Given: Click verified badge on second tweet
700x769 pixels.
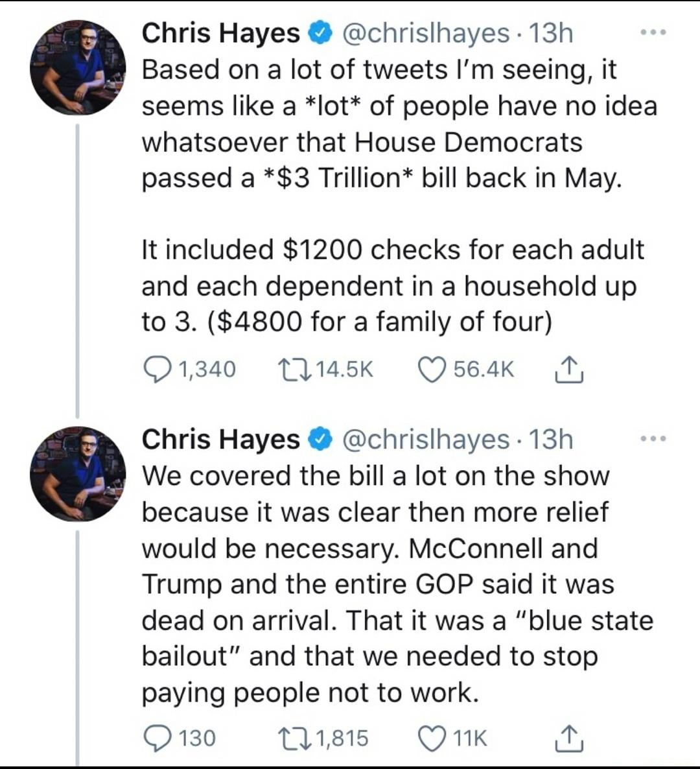Looking at the screenshot, I should (321, 440).
